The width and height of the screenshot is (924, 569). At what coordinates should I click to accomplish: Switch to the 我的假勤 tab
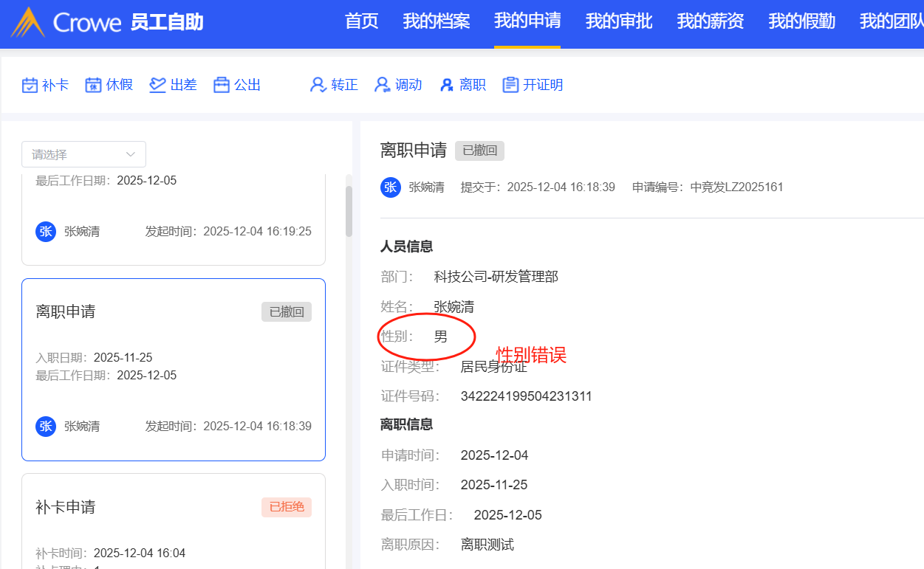[x=801, y=21]
